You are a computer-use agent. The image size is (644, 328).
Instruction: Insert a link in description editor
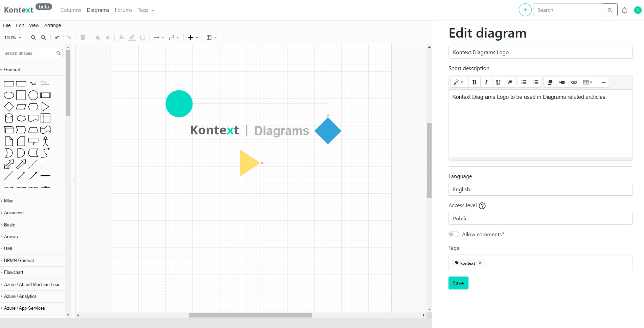[574, 82]
